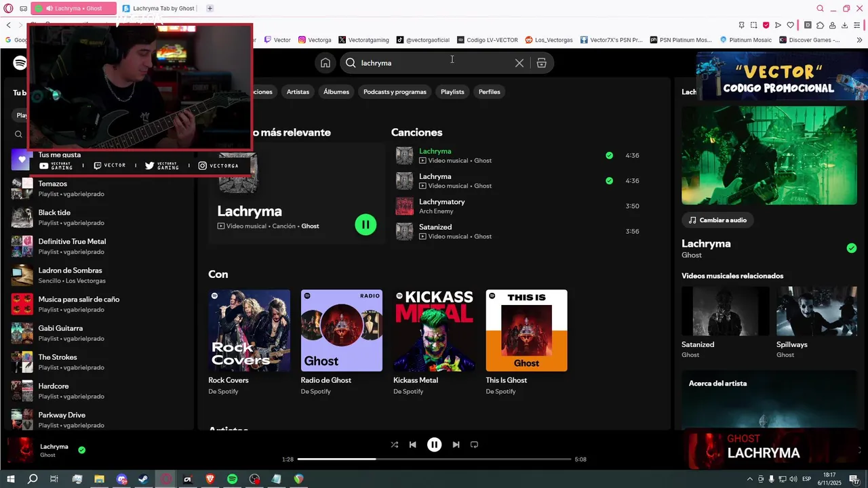Open Spotify home via house icon
Image resolution: width=868 pixels, height=488 pixels.
(x=325, y=63)
